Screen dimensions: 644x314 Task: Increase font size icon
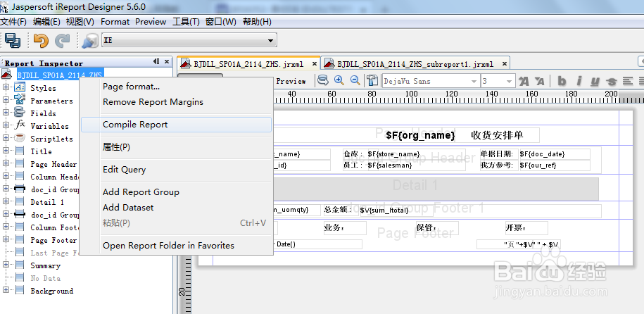524,81
